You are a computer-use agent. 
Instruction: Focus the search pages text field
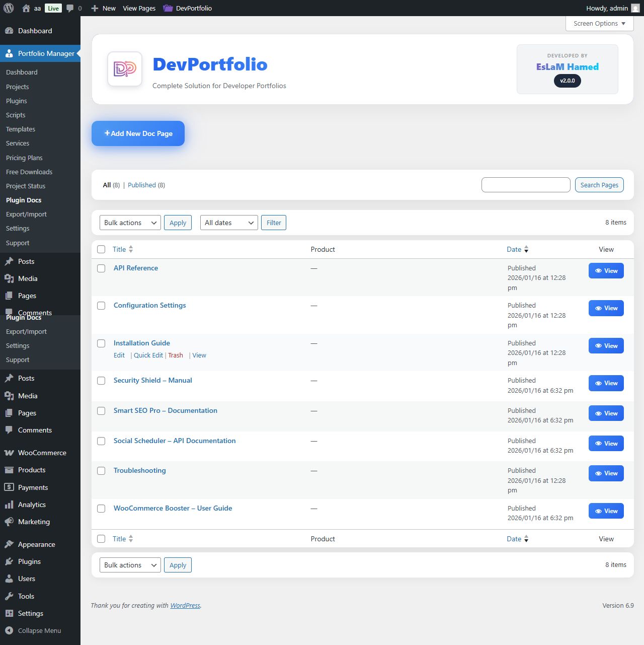[526, 185]
